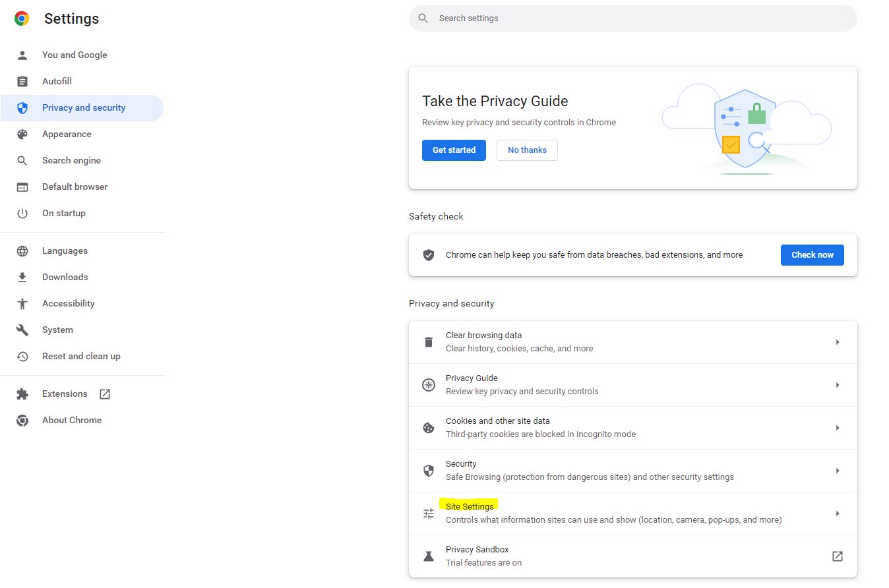Screen dimensions: 889x588
Task: Click the Chrome logo beside Settings
Action: 22,18
